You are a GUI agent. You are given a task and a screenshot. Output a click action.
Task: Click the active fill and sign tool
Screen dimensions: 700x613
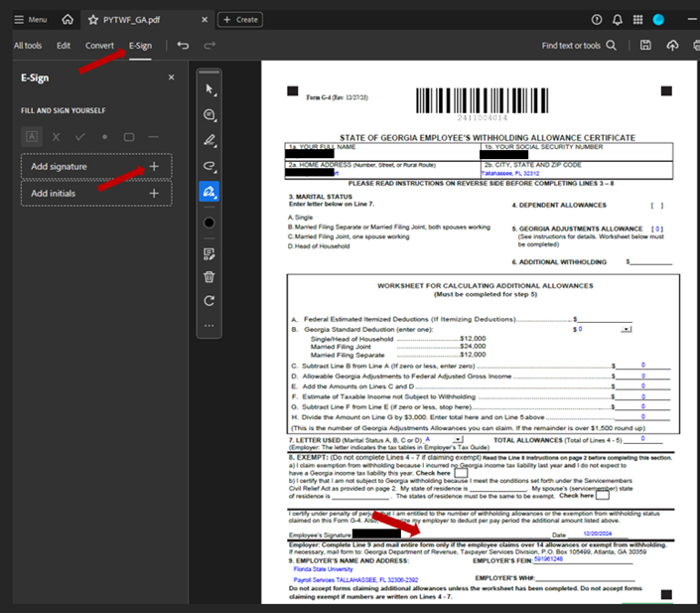(210, 191)
